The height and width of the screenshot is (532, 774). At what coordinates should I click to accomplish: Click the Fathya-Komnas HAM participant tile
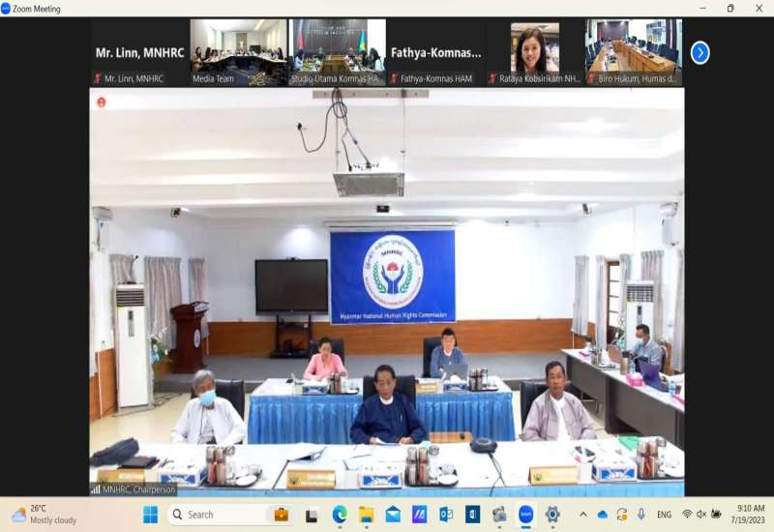click(436, 52)
